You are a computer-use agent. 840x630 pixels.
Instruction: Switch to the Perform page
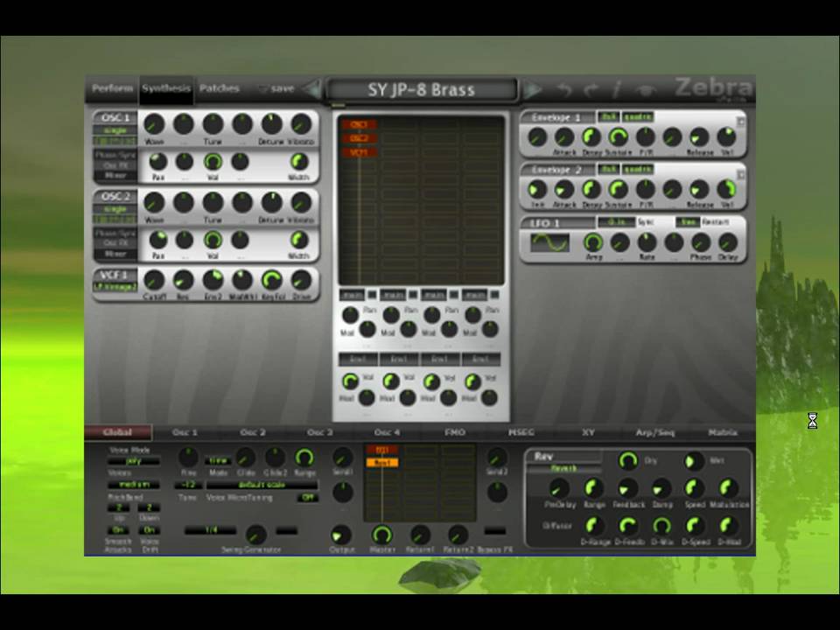point(112,88)
